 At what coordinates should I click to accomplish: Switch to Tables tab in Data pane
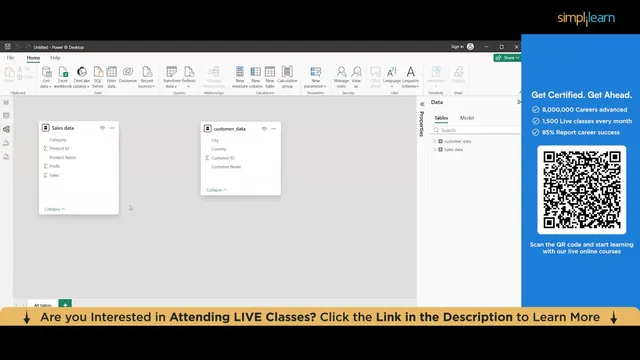tap(441, 118)
